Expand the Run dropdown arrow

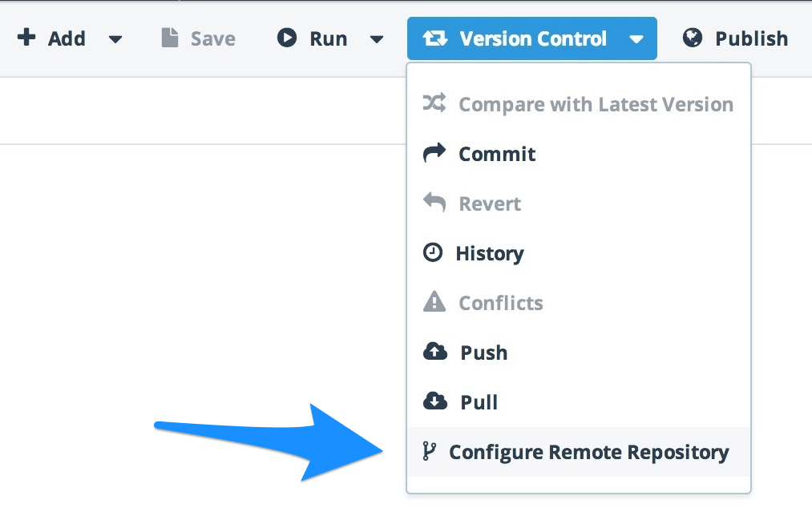coord(377,39)
